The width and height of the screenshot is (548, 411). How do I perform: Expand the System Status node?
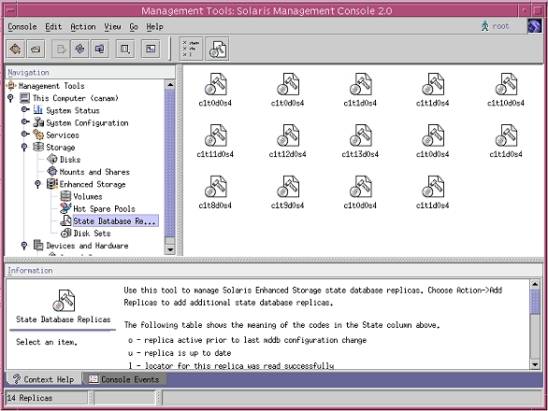coord(25,110)
